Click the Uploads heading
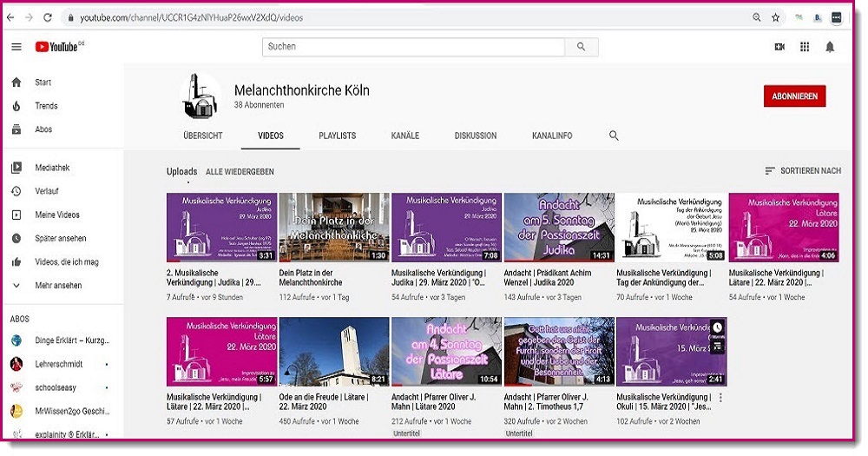 pos(181,172)
